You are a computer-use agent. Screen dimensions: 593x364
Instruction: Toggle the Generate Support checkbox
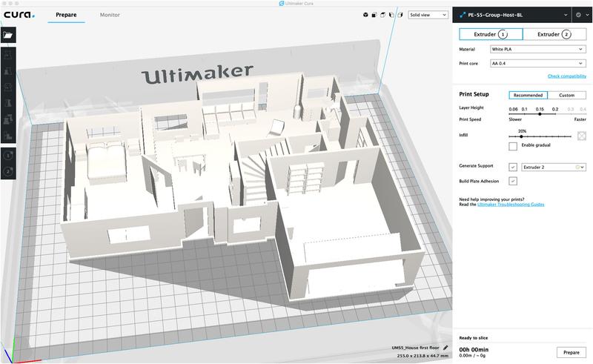(x=513, y=168)
